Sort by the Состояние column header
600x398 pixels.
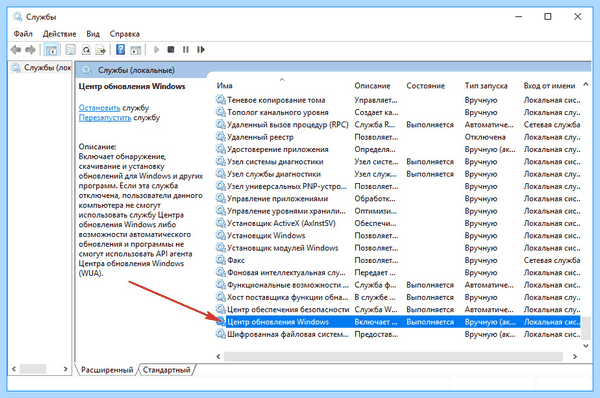pos(426,86)
